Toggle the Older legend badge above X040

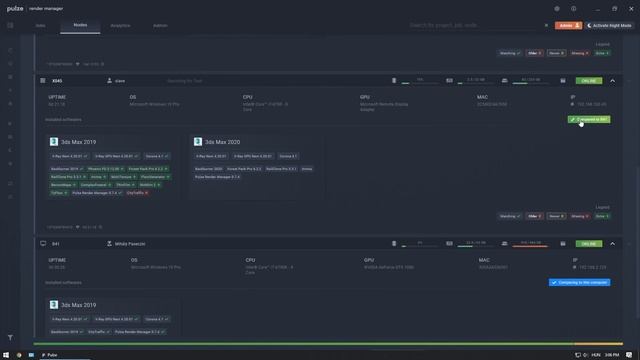pos(534,53)
